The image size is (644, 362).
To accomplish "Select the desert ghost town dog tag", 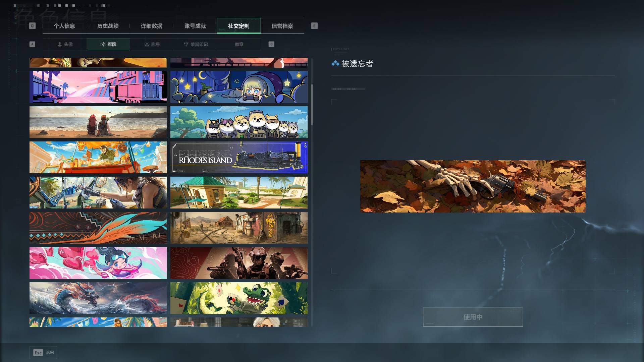I will tap(239, 228).
